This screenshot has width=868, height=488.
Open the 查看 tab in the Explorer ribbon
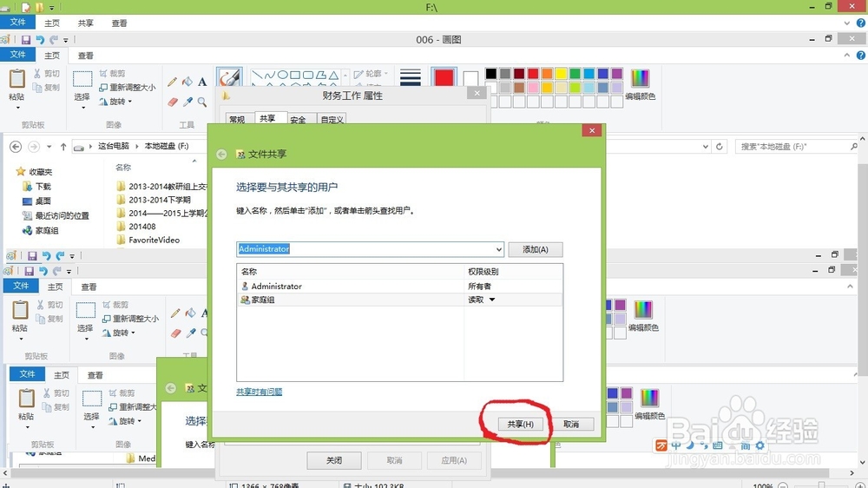120,23
